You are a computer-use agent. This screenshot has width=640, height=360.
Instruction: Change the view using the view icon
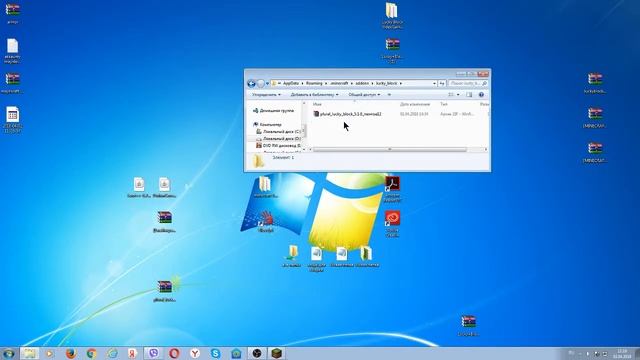pos(451,95)
